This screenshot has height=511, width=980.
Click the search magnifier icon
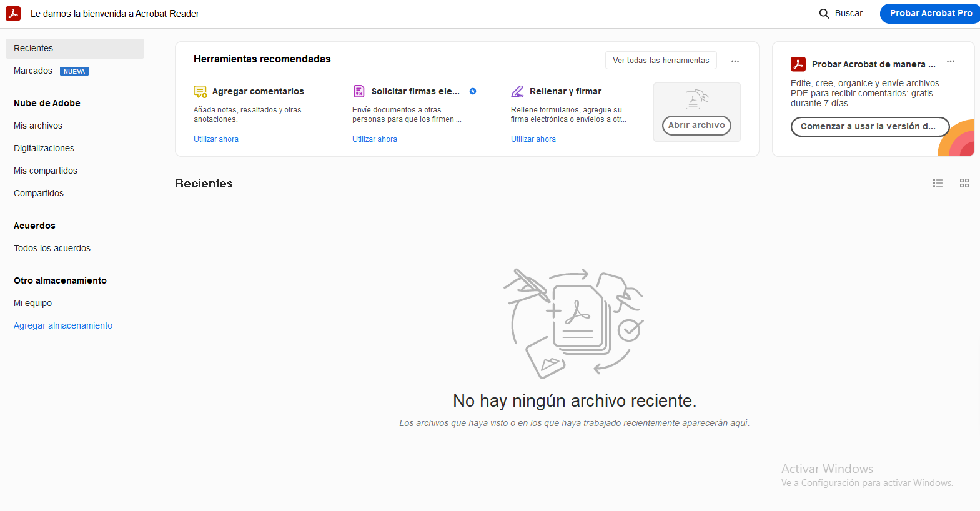point(824,14)
